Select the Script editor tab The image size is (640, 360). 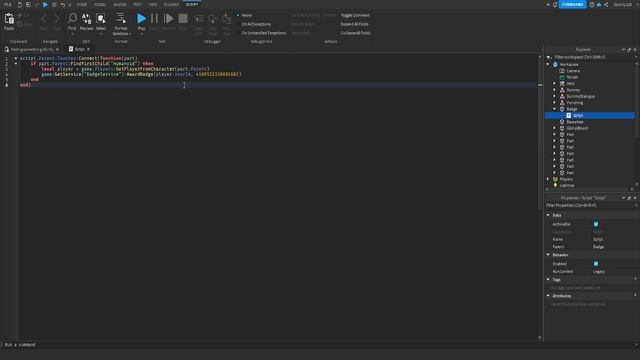click(x=79, y=49)
